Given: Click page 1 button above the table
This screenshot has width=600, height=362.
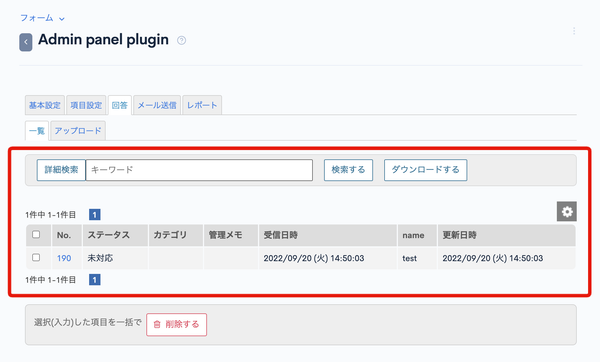Looking at the screenshot, I should coord(95,215).
